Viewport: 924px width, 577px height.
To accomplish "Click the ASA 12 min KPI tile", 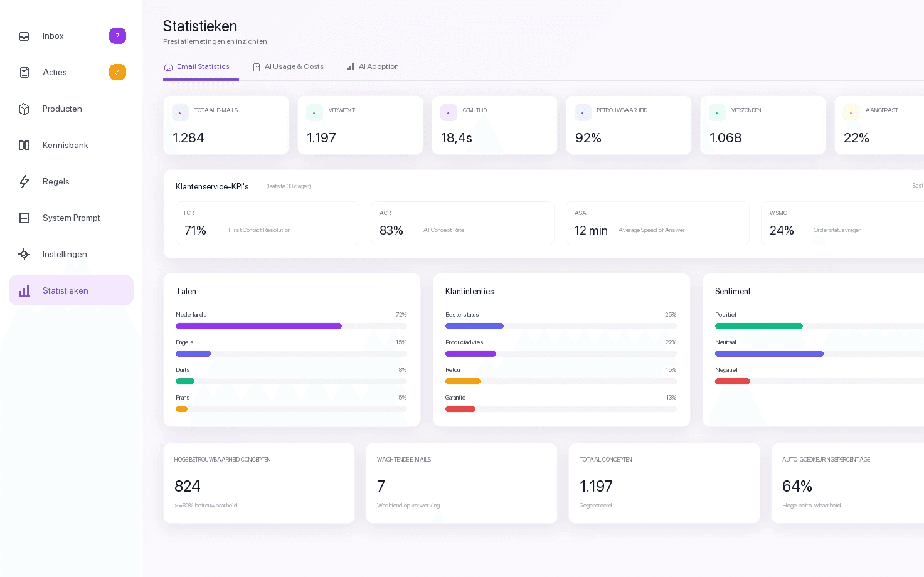I will (x=657, y=223).
